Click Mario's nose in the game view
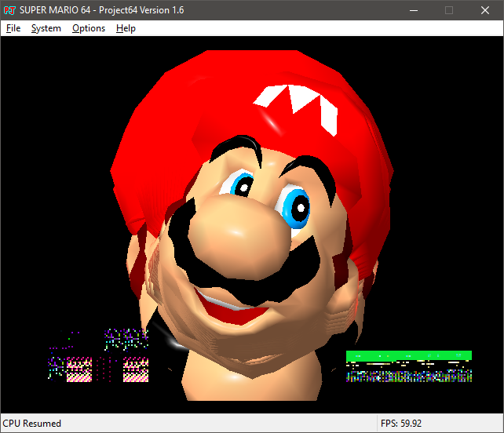The width and height of the screenshot is (504, 433). [x=239, y=236]
